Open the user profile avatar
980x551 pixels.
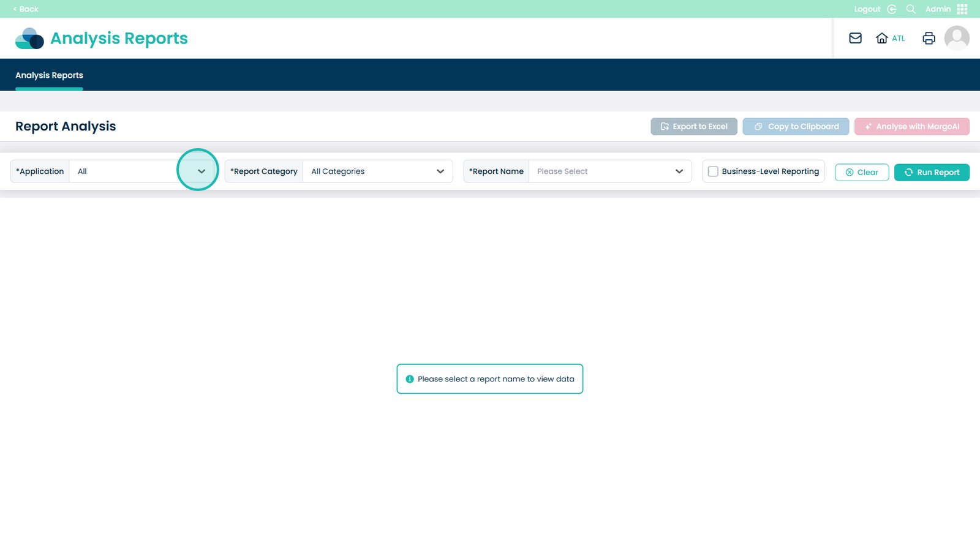(x=957, y=38)
